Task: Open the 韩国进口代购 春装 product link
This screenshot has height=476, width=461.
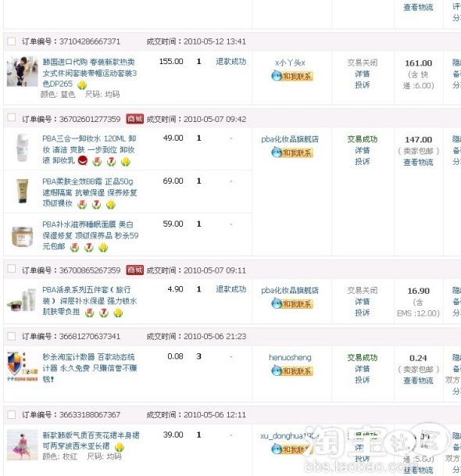Action: [89, 73]
